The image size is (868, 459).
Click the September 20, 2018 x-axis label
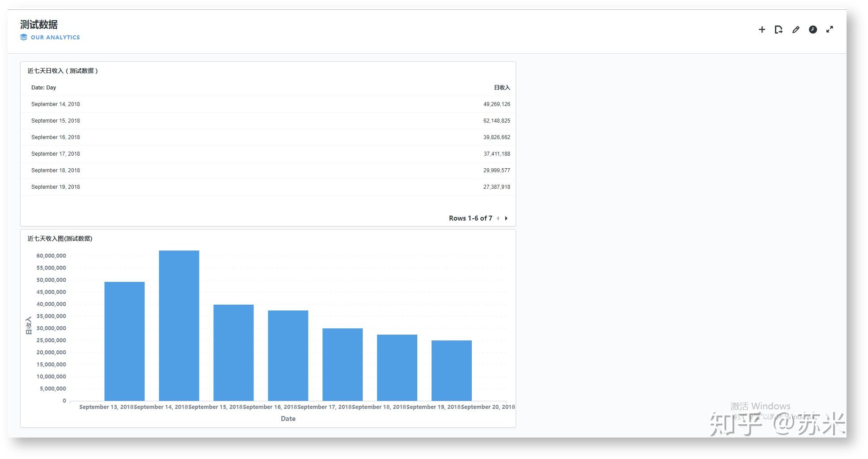[488, 407]
